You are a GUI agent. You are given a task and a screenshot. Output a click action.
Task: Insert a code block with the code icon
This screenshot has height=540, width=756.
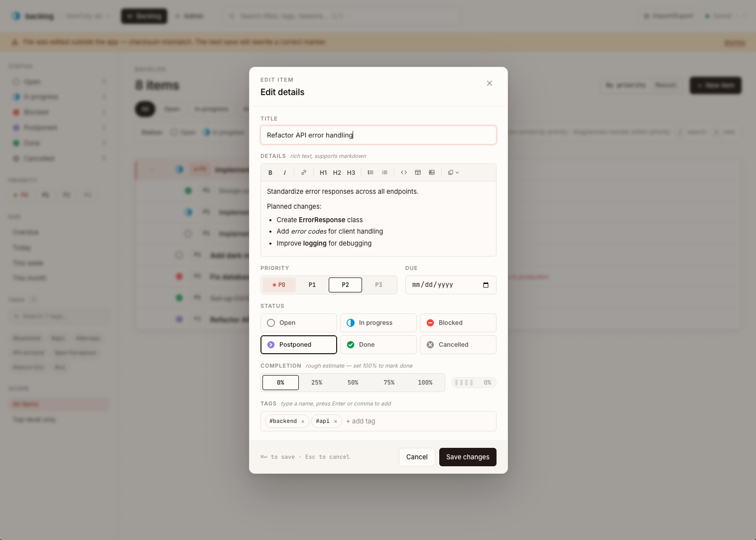(x=404, y=172)
